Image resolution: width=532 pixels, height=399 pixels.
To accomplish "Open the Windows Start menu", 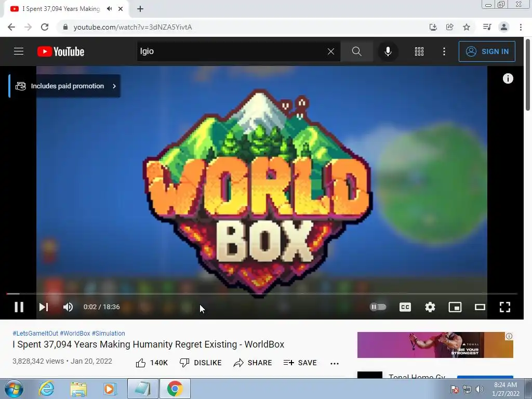I will click(x=14, y=389).
